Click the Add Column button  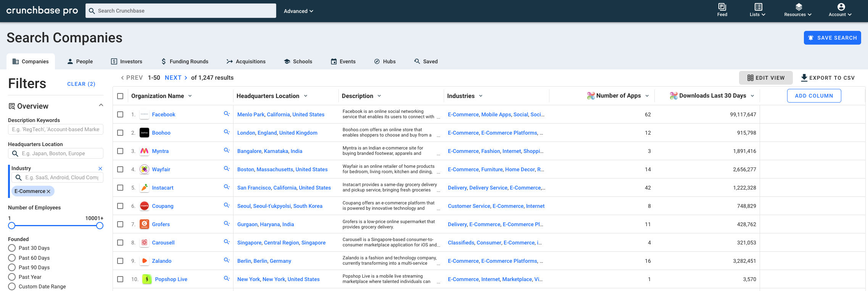click(x=814, y=96)
